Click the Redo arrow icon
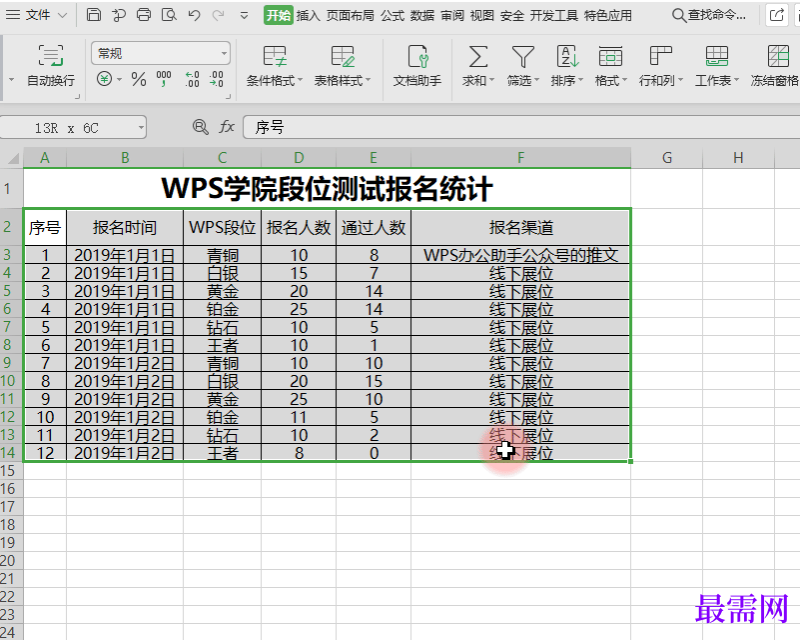Viewport: 807px width, 640px height. (219, 15)
